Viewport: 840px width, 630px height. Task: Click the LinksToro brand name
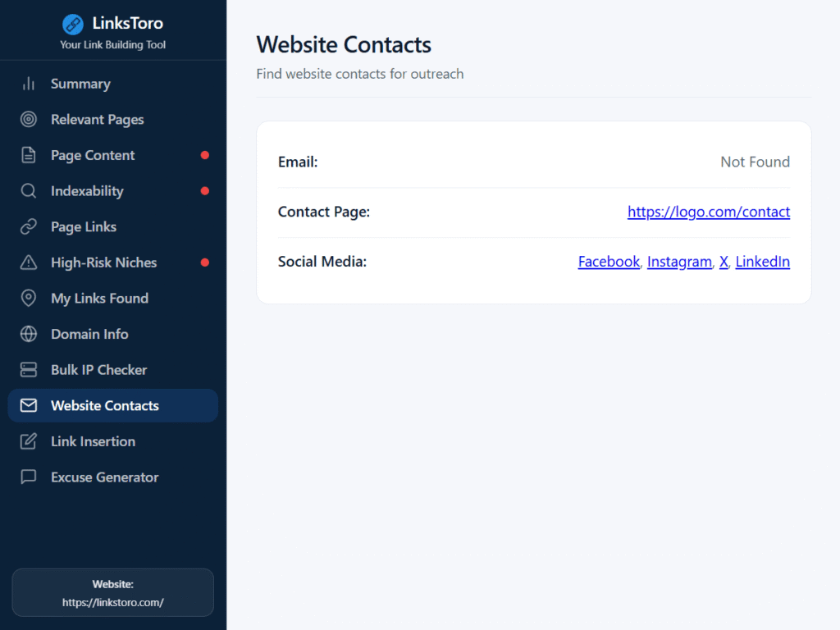(127, 23)
